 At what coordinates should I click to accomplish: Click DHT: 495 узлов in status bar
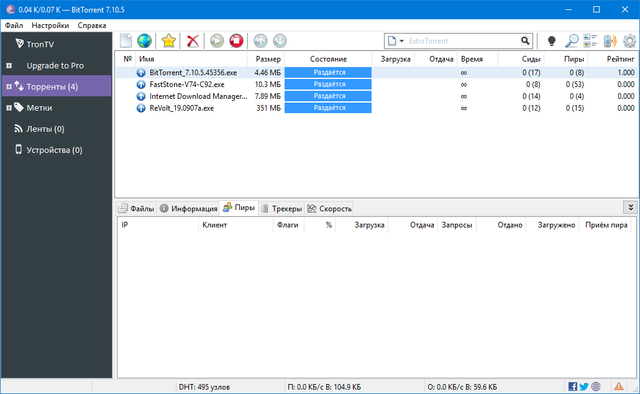pyautogui.click(x=204, y=387)
